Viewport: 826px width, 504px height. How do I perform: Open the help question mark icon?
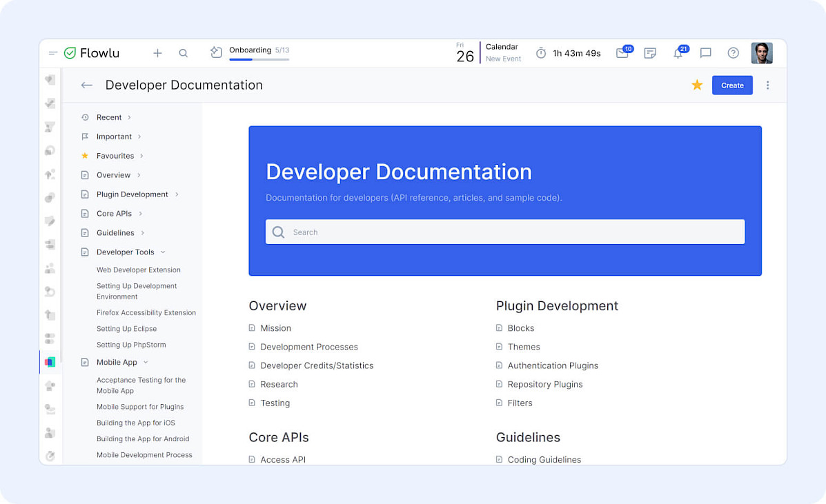(x=734, y=53)
